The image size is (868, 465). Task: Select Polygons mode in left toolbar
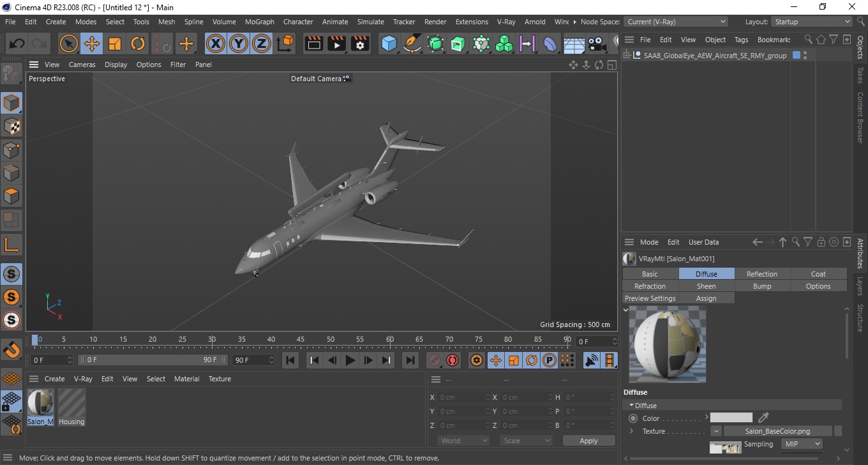11,196
